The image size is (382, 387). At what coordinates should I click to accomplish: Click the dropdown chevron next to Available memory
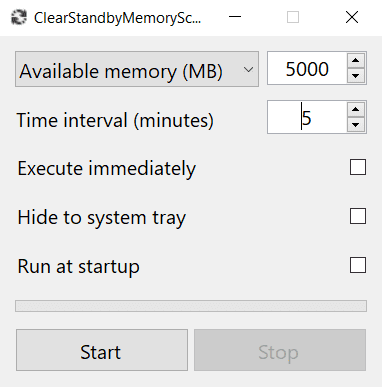click(248, 70)
